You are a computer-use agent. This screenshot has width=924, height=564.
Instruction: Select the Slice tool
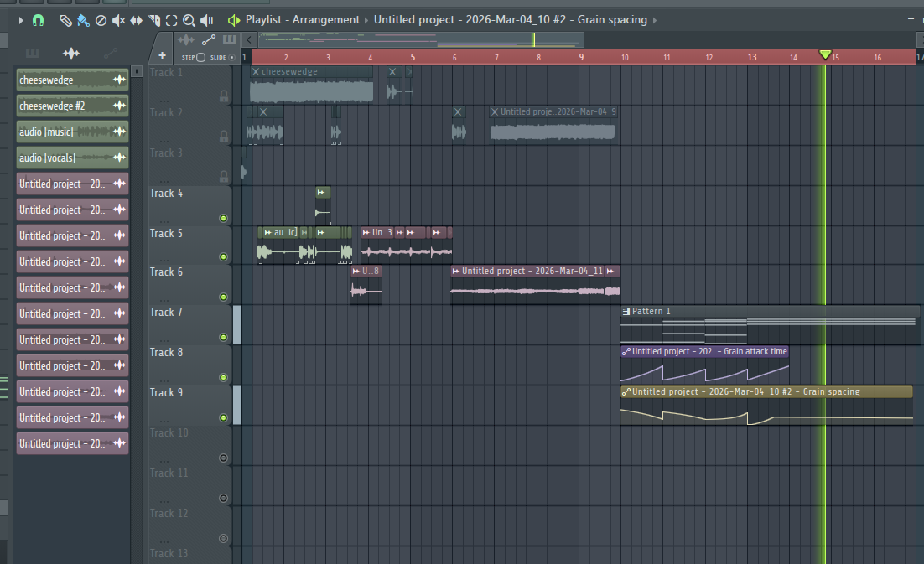point(153,19)
